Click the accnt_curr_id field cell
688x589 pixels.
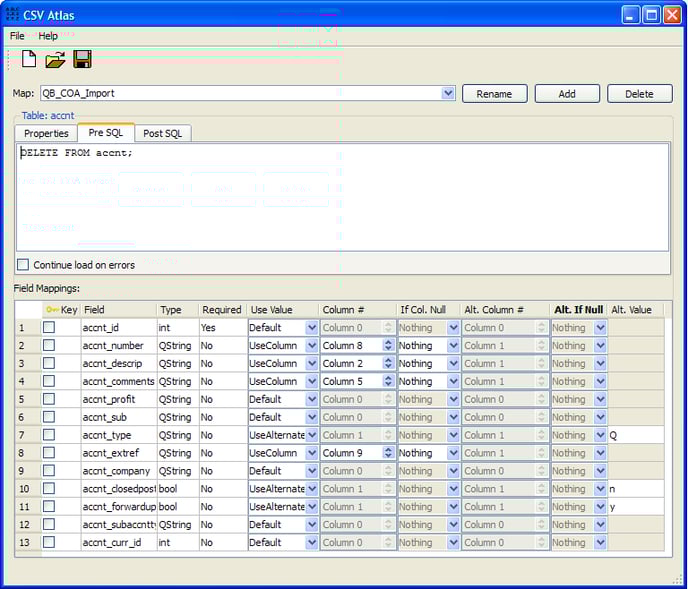(x=119, y=542)
